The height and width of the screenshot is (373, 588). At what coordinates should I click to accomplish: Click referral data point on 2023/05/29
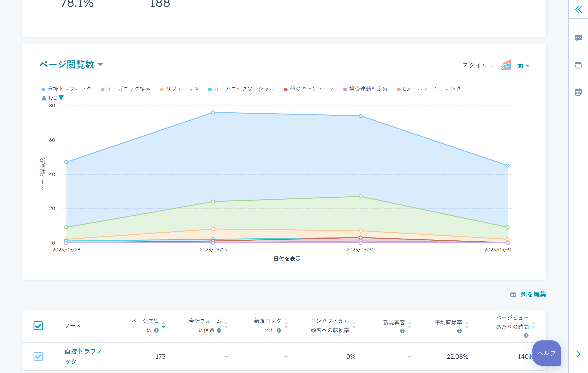click(x=213, y=229)
